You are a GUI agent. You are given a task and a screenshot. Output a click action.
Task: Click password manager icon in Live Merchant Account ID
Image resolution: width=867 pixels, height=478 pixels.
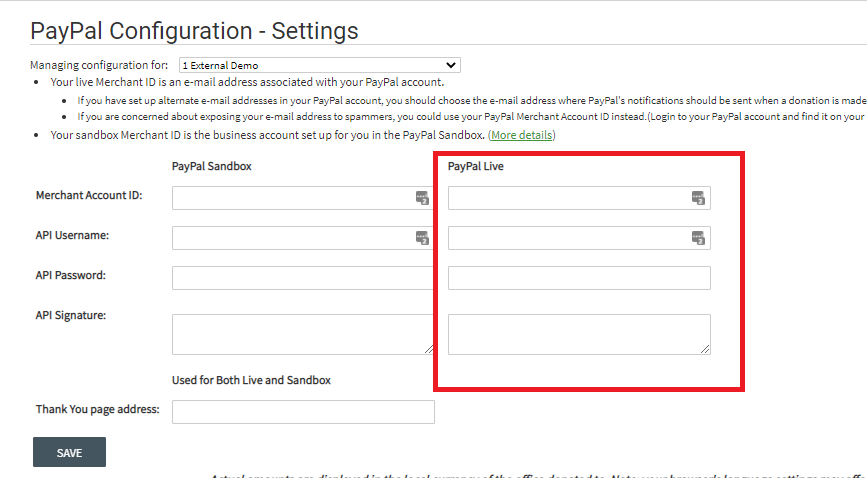pos(698,198)
